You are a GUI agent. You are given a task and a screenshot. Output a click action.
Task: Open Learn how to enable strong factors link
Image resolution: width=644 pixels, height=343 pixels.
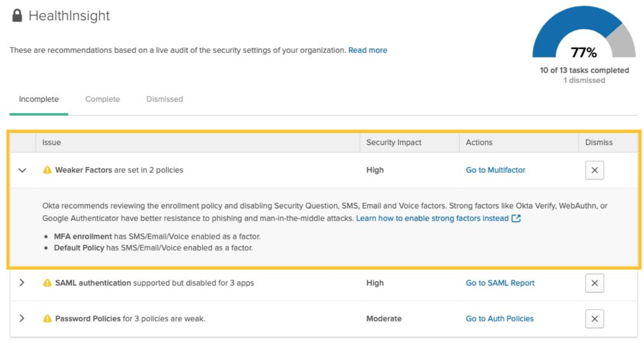click(x=432, y=218)
